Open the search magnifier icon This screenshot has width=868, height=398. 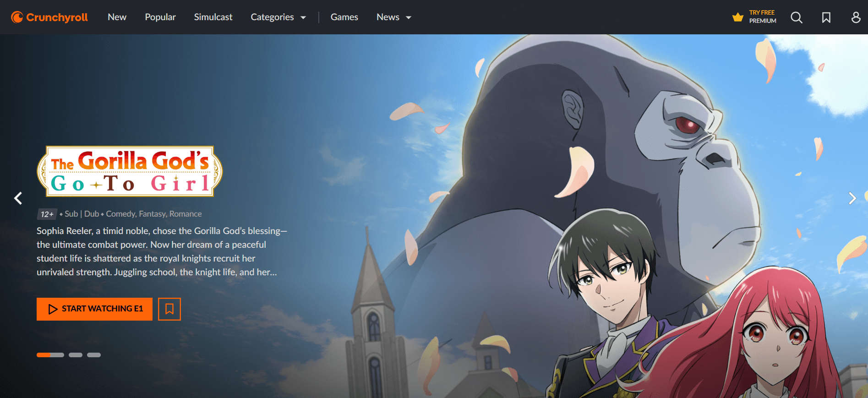797,17
